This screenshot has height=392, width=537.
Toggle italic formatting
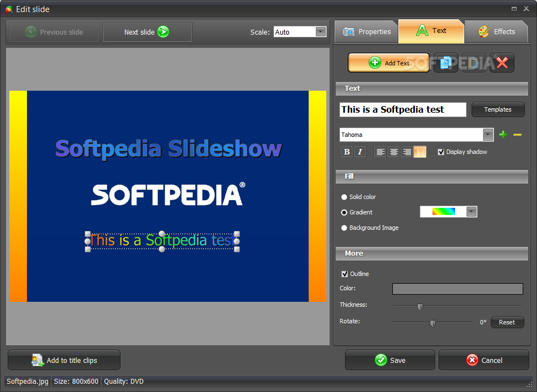click(x=360, y=152)
